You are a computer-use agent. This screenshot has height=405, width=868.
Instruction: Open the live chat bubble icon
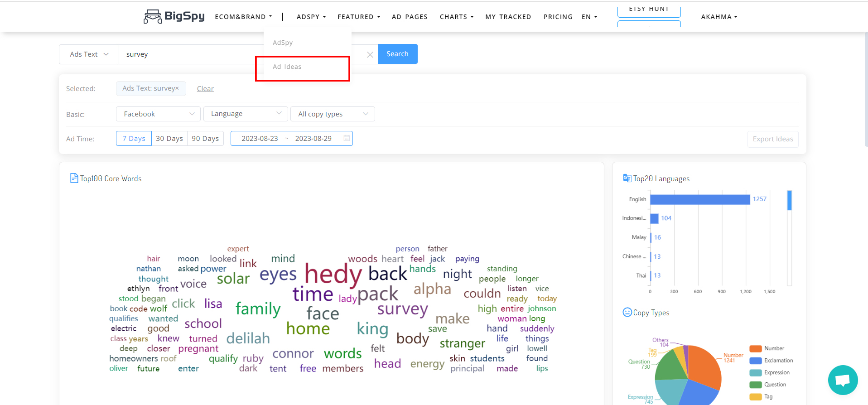pos(843,380)
